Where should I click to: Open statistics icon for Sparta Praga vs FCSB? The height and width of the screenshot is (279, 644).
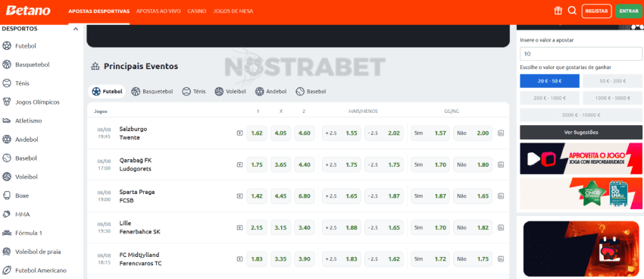501,196
